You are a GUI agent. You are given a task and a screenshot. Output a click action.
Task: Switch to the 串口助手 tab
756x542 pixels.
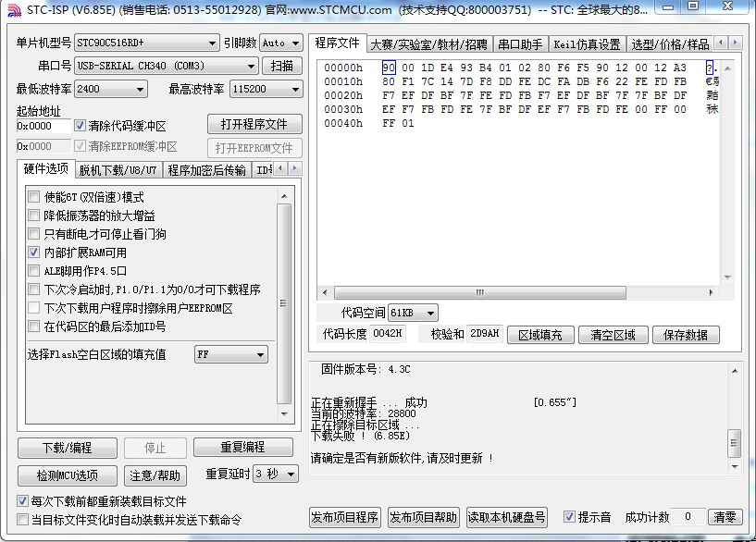(x=519, y=44)
